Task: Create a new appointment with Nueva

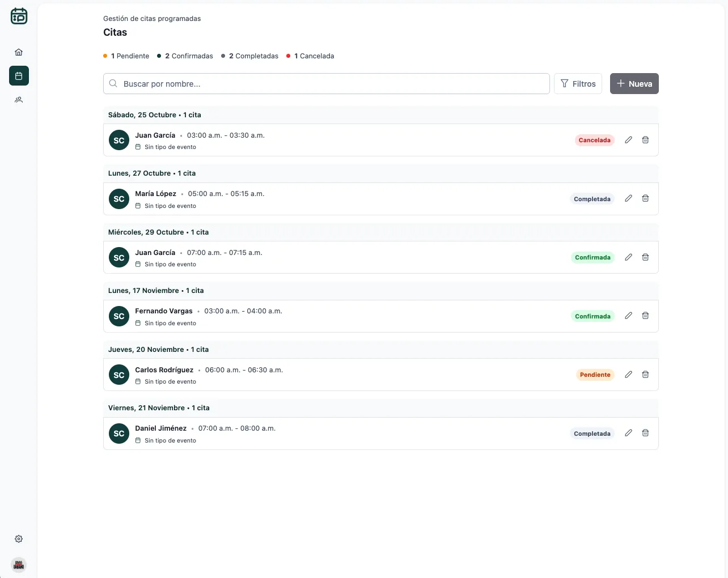Action: [634, 84]
